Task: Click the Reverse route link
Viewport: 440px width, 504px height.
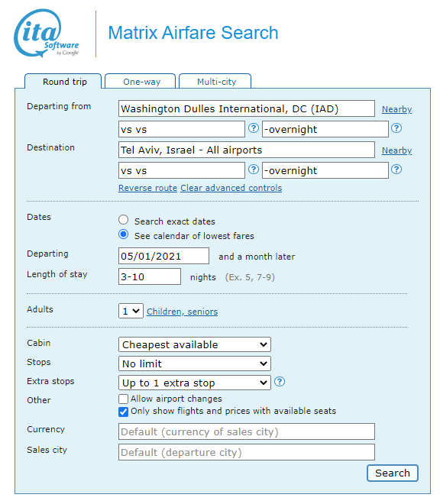Action: point(147,188)
